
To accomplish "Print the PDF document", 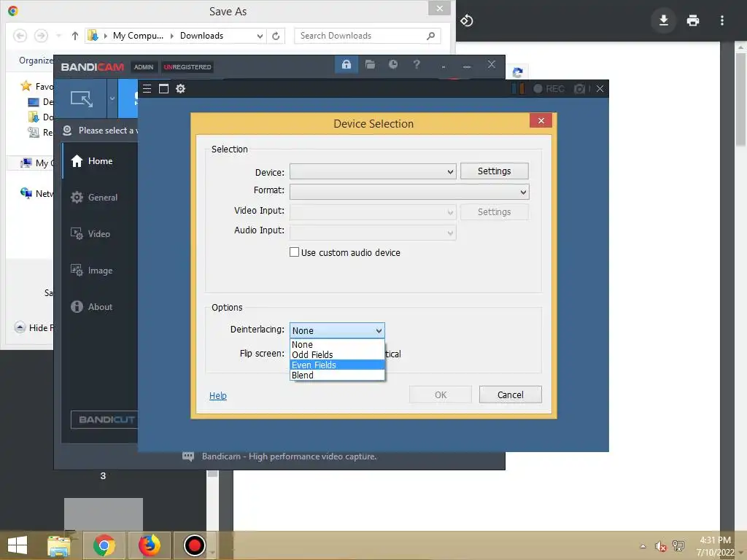I will (693, 20).
